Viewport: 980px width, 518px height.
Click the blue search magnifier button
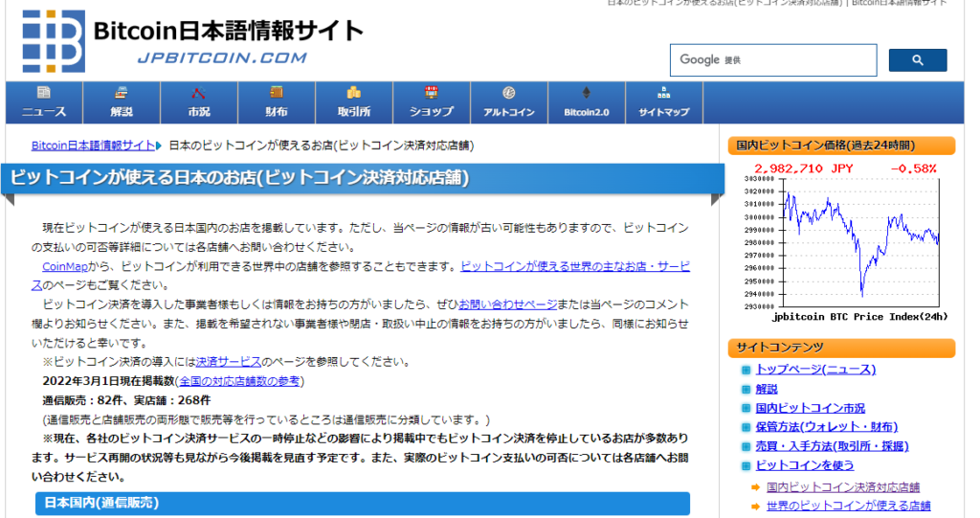918,60
